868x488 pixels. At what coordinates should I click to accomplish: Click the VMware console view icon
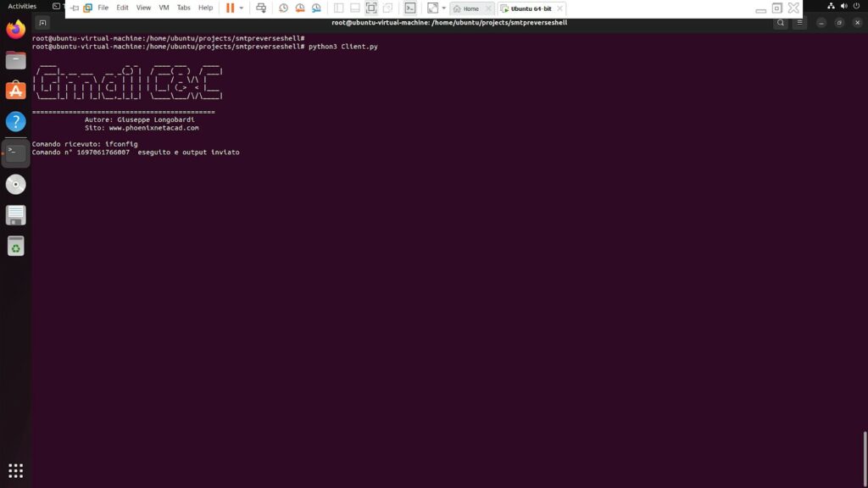pyautogui.click(x=409, y=8)
